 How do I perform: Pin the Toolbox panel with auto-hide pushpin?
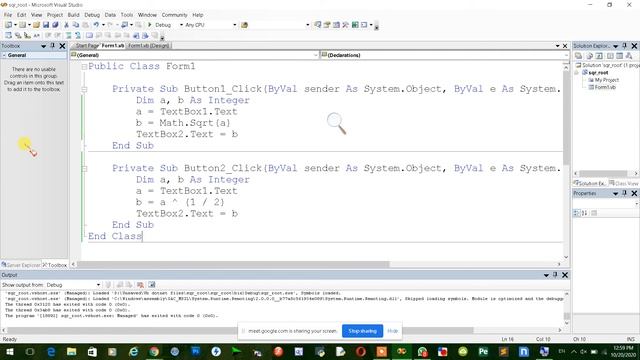pyautogui.click(x=53, y=46)
